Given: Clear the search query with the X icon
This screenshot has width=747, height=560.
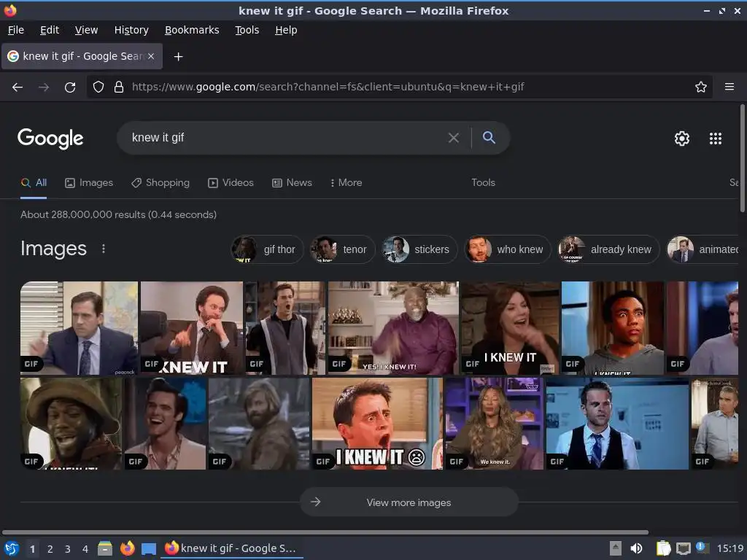Looking at the screenshot, I should pyautogui.click(x=454, y=138).
